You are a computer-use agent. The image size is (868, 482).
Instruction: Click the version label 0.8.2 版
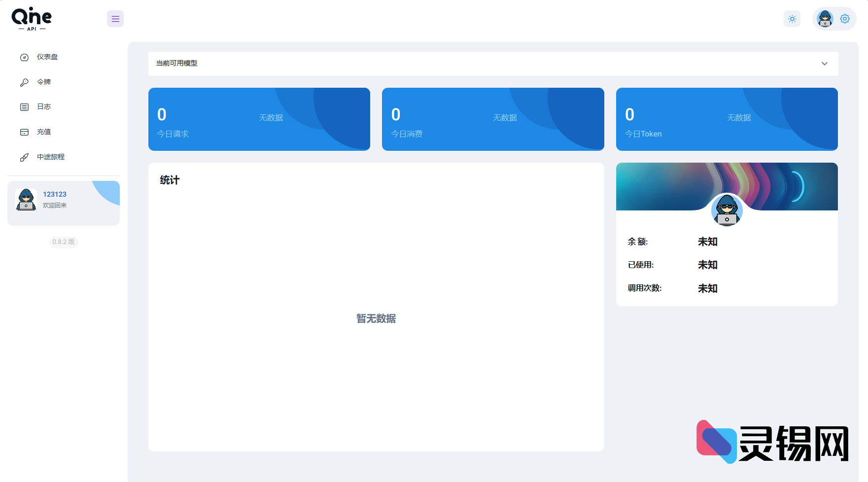(63, 242)
